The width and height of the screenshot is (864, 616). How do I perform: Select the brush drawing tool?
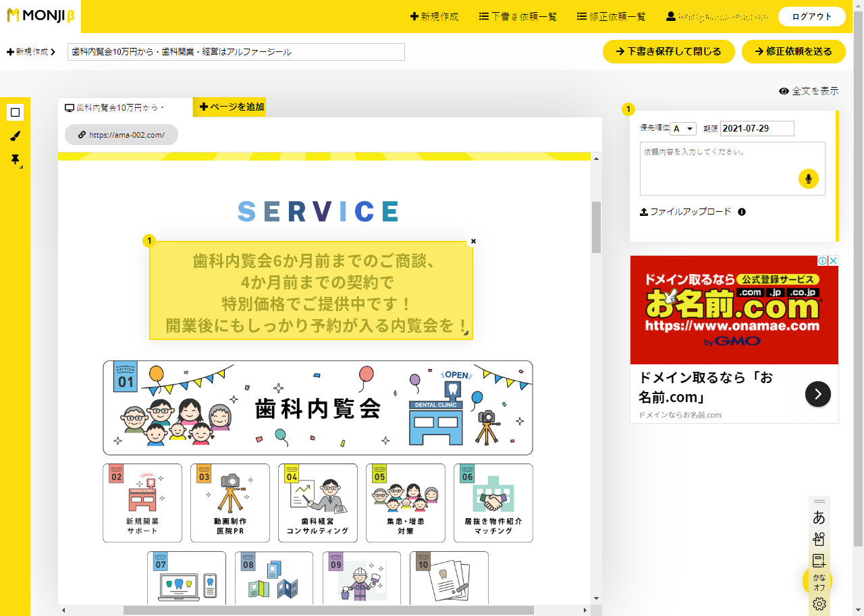tap(15, 136)
